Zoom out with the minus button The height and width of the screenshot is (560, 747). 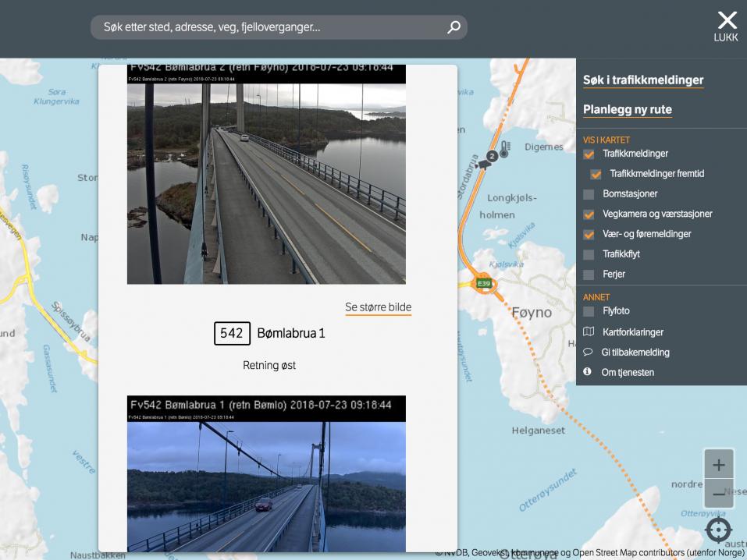(718, 494)
